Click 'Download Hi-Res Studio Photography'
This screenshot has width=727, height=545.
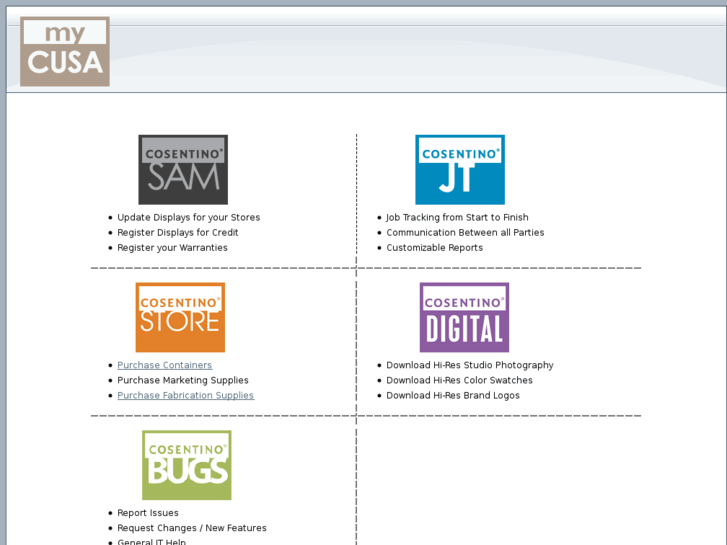click(x=470, y=365)
